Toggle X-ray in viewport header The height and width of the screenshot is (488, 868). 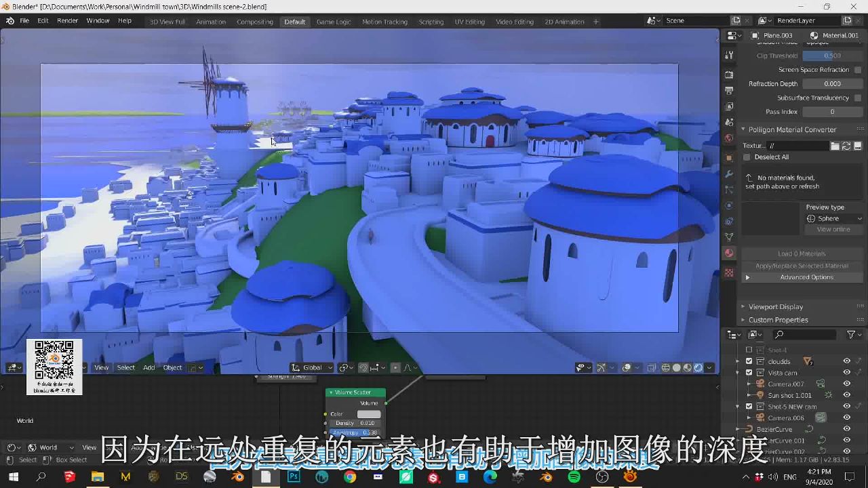(651, 367)
